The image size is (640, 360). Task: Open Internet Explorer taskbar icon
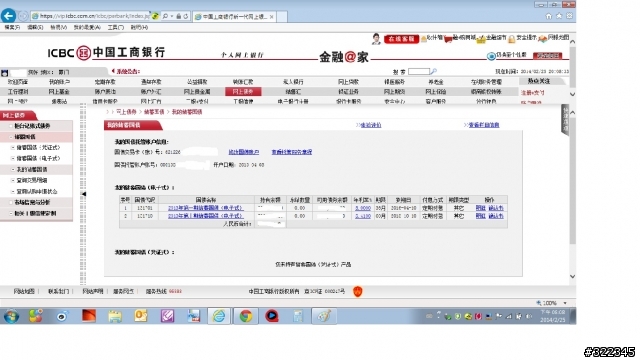(219, 316)
